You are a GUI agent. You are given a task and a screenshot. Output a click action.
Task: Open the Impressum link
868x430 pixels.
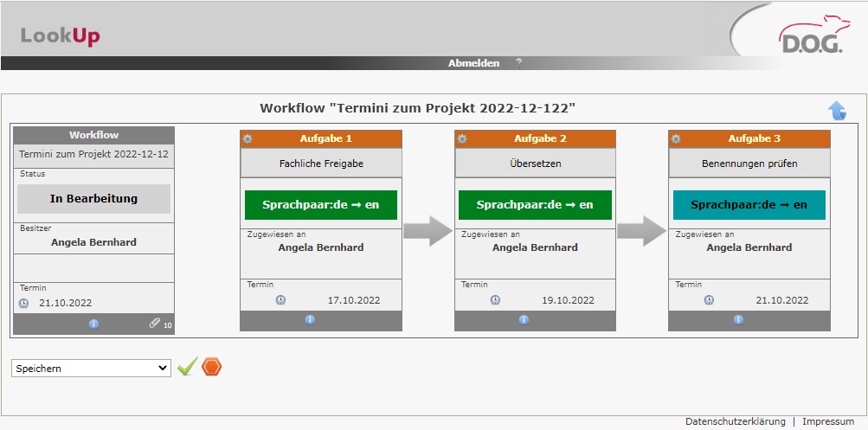(827, 421)
